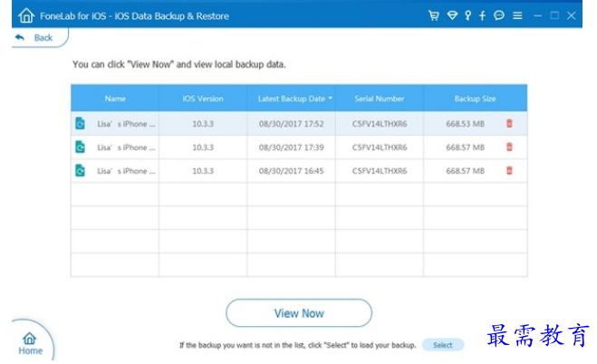
Task: Click the Serial Number column header
Action: click(380, 99)
